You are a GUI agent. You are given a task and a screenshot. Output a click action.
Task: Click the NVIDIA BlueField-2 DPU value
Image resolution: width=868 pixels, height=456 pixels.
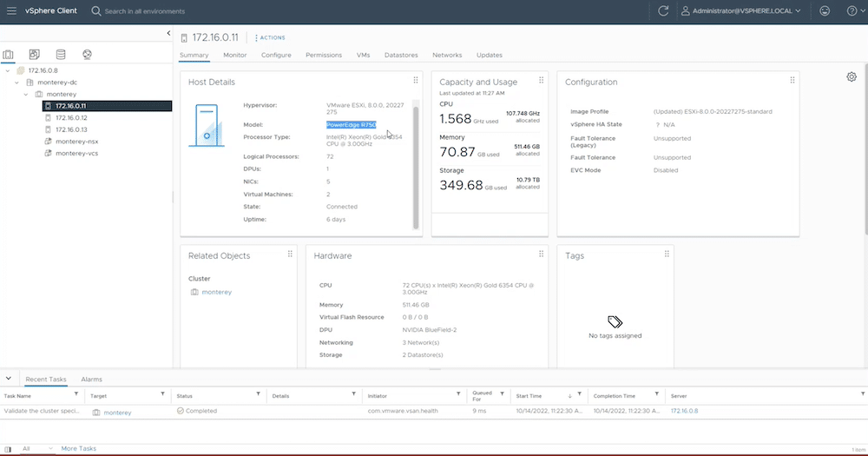[429, 330]
